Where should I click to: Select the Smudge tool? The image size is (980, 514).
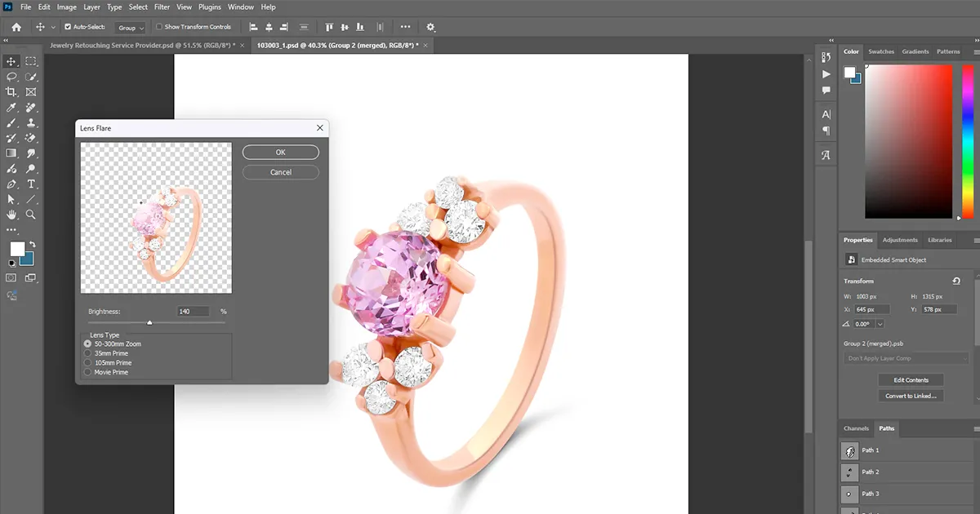pos(31,153)
